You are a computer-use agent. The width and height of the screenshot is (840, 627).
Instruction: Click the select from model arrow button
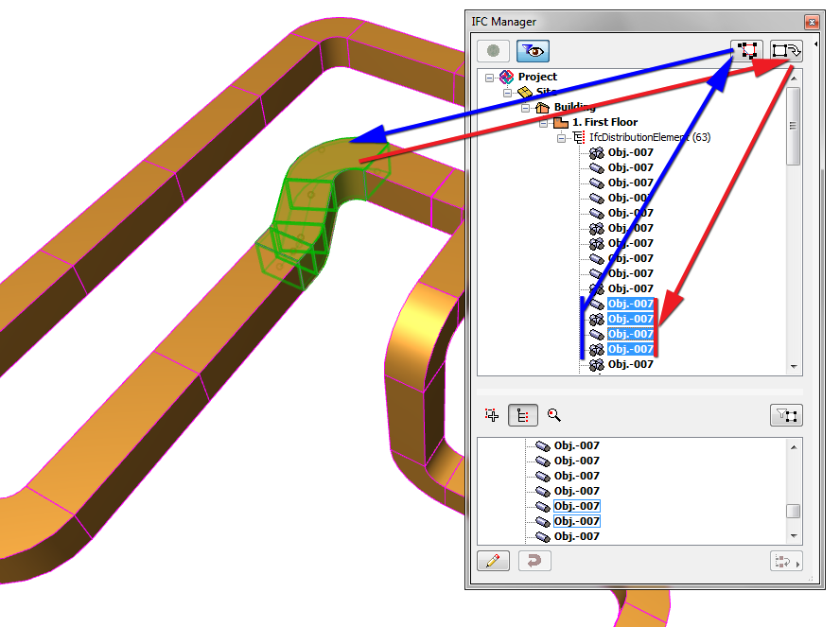pos(786,51)
